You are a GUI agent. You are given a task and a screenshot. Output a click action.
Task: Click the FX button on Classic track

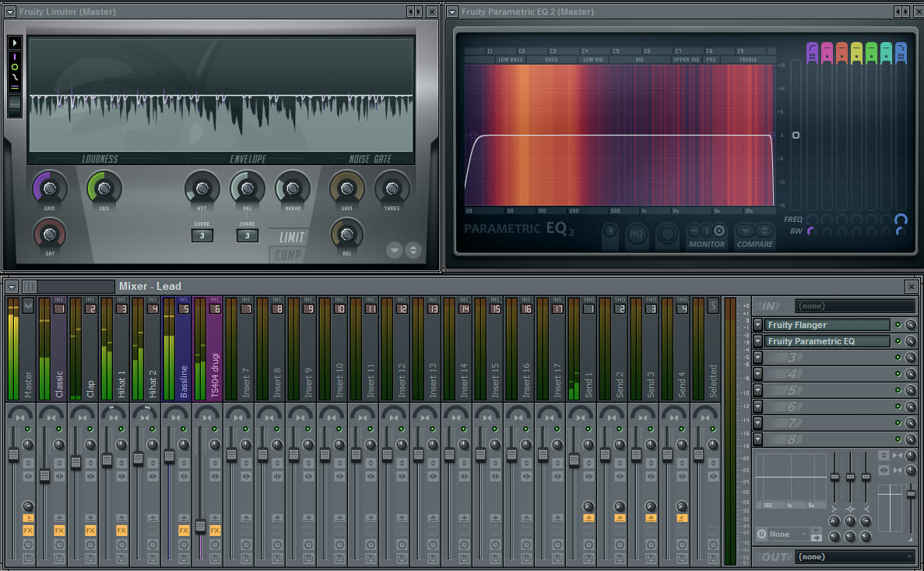[59, 530]
